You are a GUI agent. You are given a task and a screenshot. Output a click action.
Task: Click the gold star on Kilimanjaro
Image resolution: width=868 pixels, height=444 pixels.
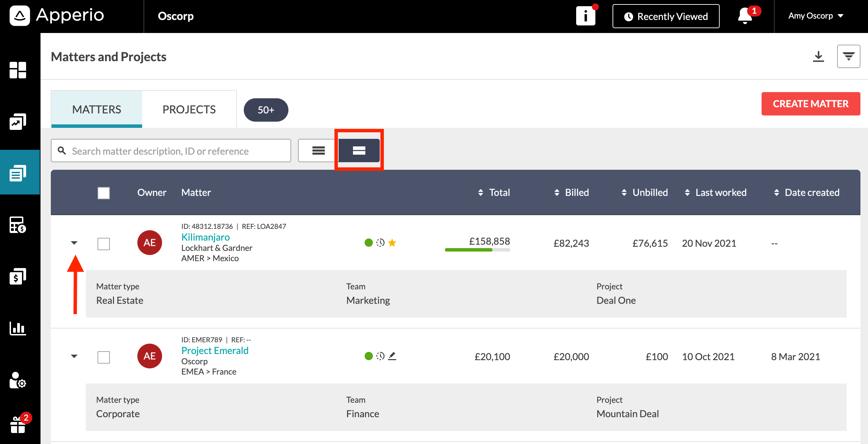pyautogui.click(x=392, y=243)
